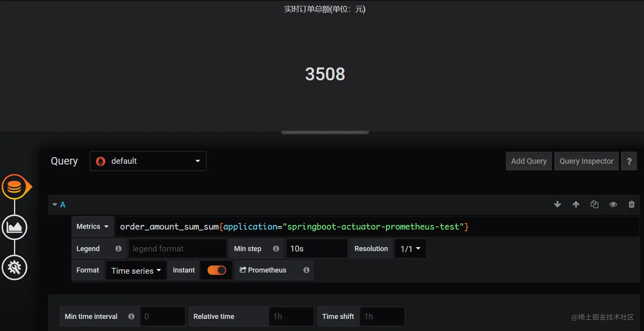This screenshot has height=331, width=644.
Task: Click the Legend label
Action: (x=88, y=249)
